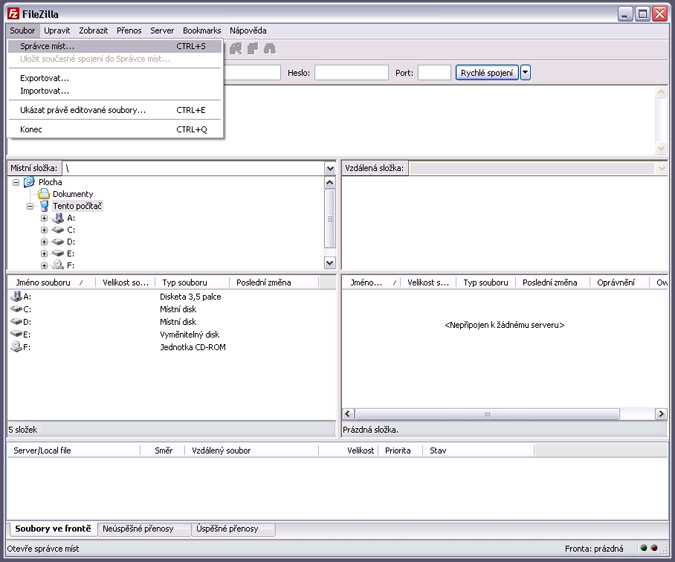Click the remote pane horizontal scrollbar
The image size is (675, 562).
500,414
